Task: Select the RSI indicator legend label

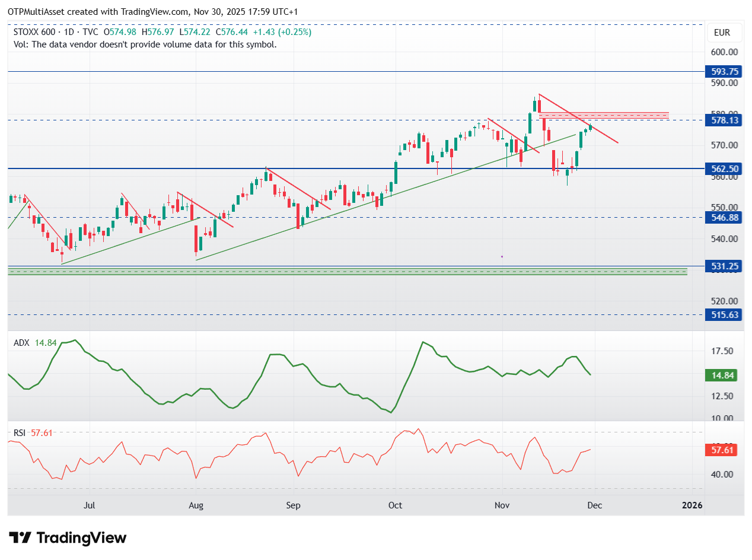Action: [20, 433]
